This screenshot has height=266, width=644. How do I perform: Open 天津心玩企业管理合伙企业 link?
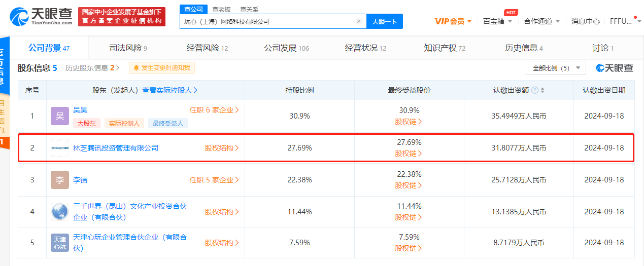[130, 243]
